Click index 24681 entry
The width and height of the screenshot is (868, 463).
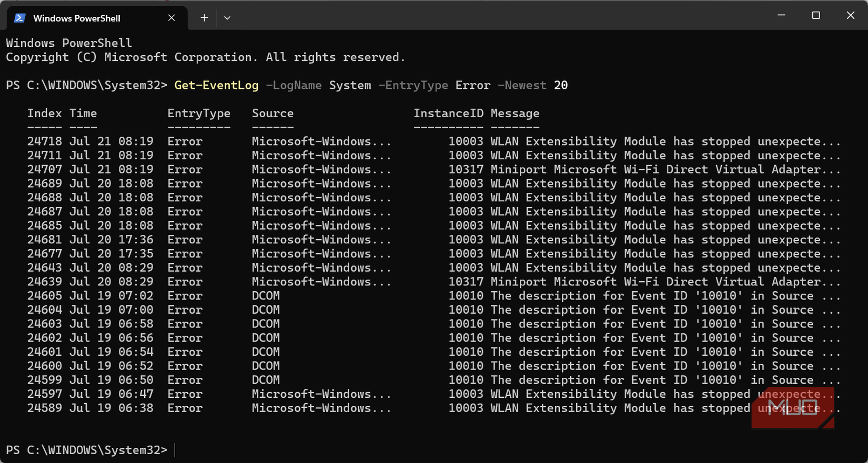(x=434, y=240)
